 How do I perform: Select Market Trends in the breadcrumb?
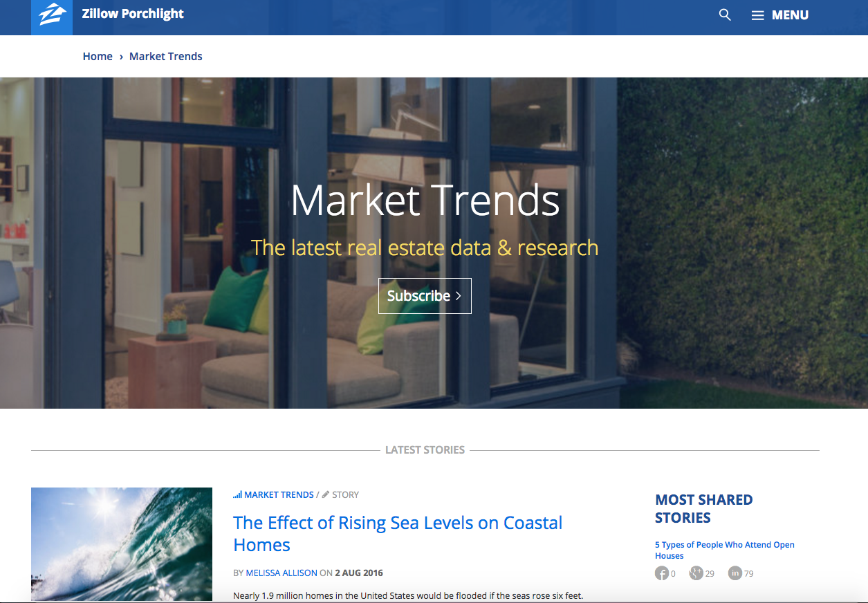pos(165,56)
